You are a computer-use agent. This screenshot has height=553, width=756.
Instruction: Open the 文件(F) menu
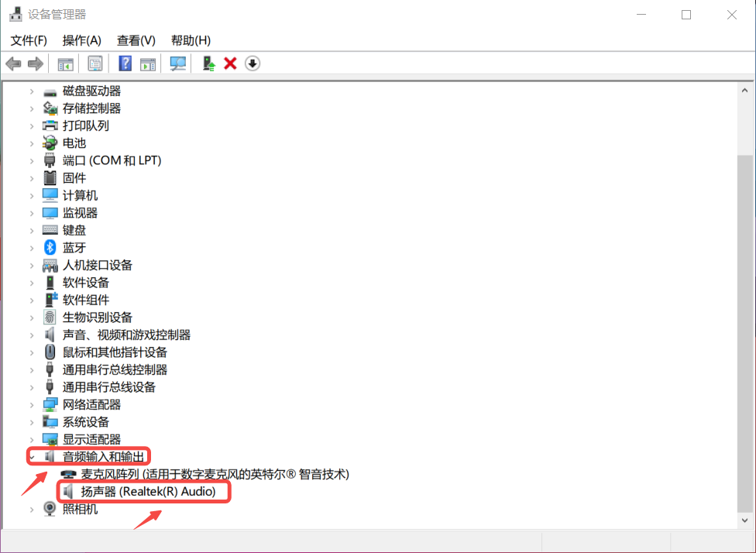[x=29, y=40]
